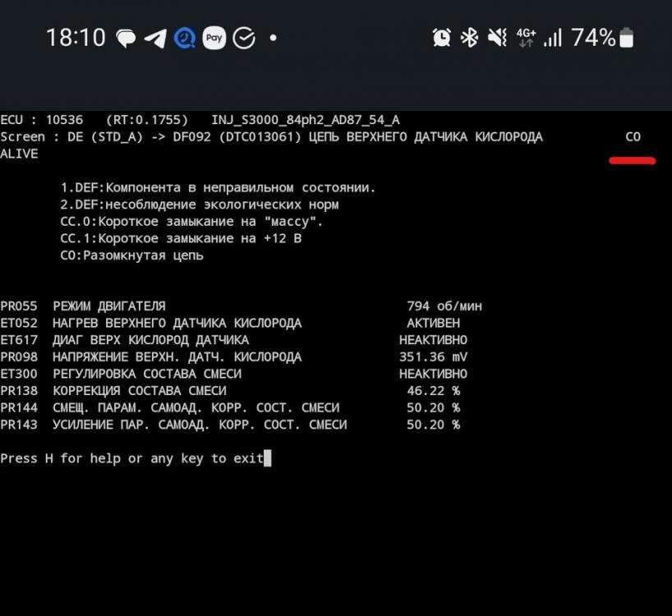
Task: Click the terminal cursor after exit prompt
Action: [x=268, y=458]
